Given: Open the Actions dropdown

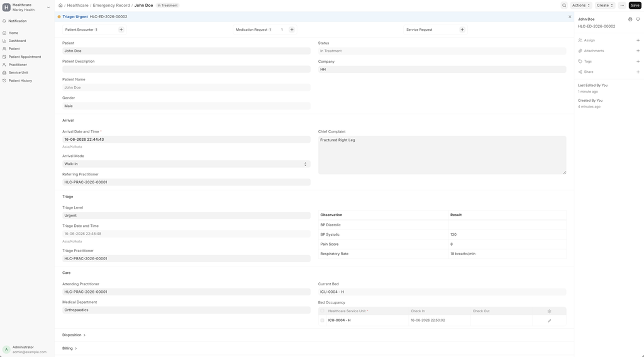Looking at the screenshot, I should coord(580,5).
